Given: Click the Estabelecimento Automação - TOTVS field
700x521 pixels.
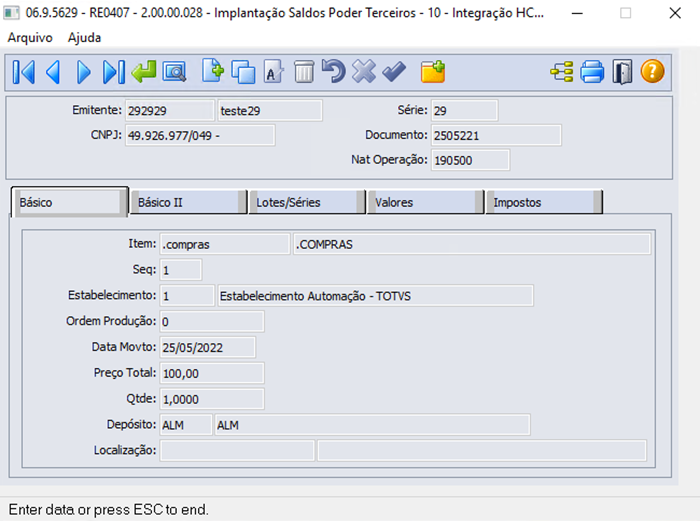Looking at the screenshot, I should [375, 296].
